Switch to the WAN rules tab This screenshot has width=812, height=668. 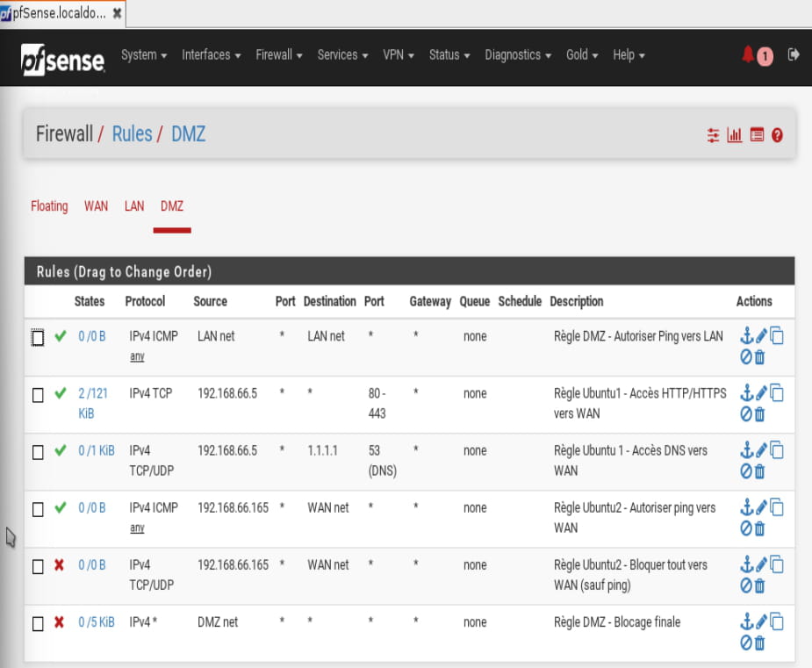pyautogui.click(x=96, y=206)
